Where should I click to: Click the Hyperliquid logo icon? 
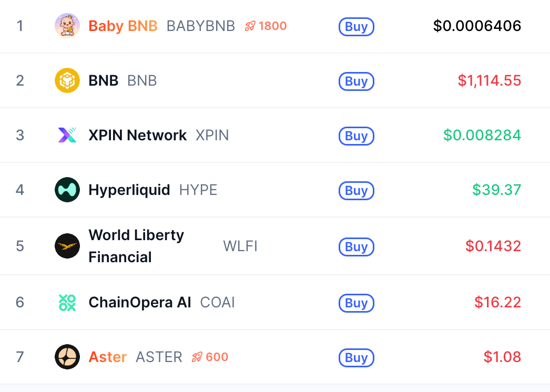click(67, 190)
